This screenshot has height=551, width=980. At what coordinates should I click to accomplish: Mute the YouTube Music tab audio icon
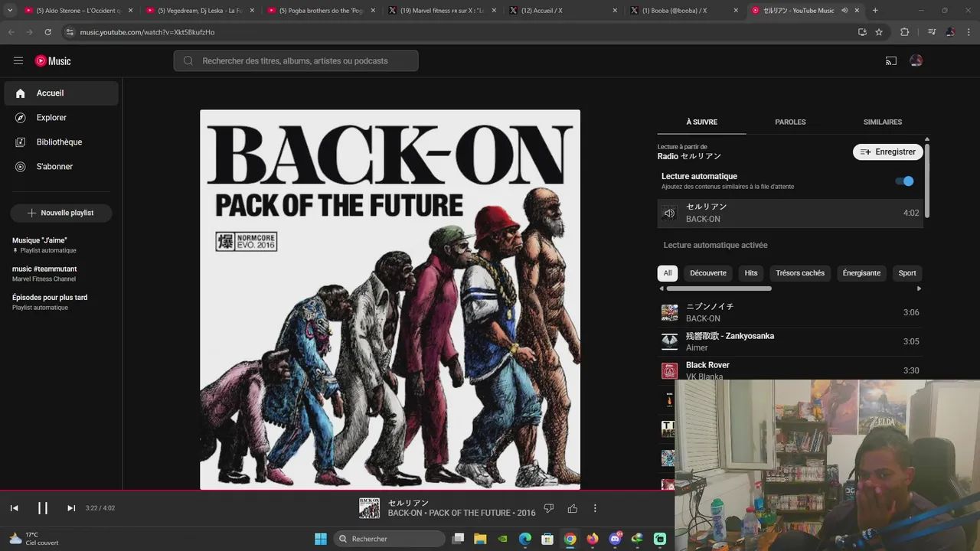(x=844, y=11)
